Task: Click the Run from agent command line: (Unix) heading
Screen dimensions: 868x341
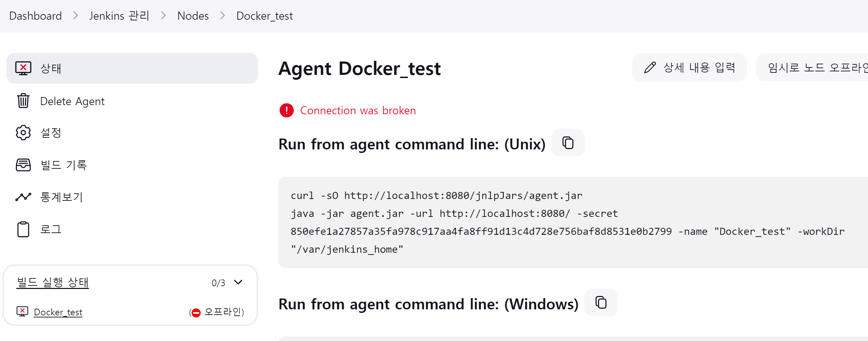Action: point(412,144)
